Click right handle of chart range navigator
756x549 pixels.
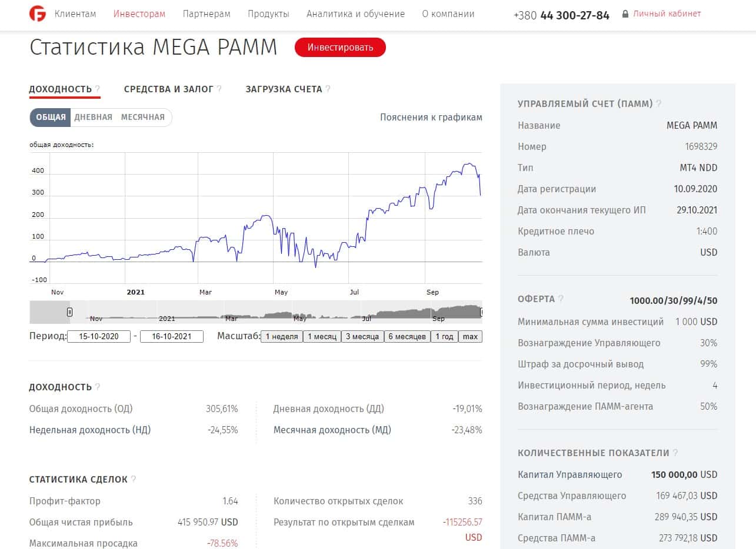pos(481,312)
